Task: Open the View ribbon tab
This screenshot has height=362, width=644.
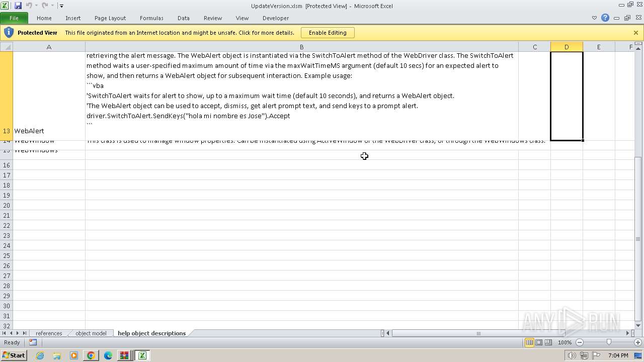Action: click(242, 18)
